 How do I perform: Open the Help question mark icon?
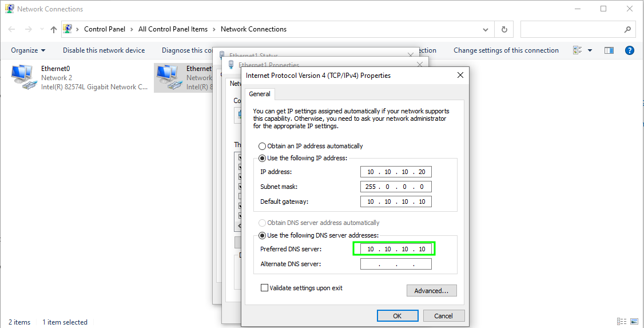pyautogui.click(x=629, y=50)
